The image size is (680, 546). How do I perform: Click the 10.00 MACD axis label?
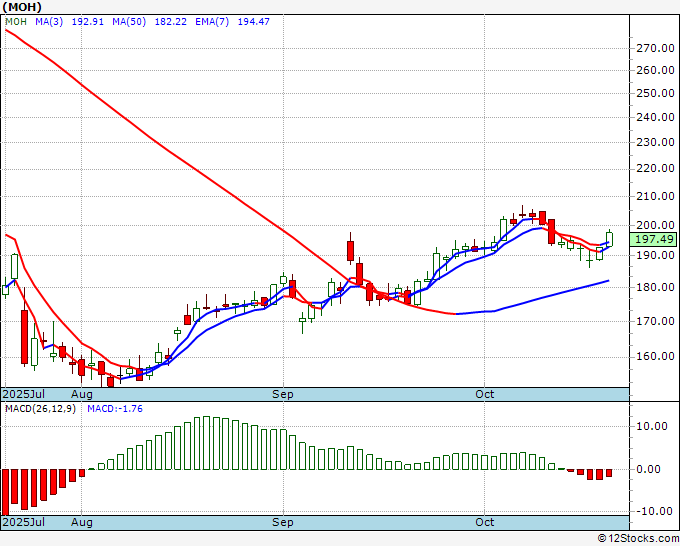[x=655, y=425]
